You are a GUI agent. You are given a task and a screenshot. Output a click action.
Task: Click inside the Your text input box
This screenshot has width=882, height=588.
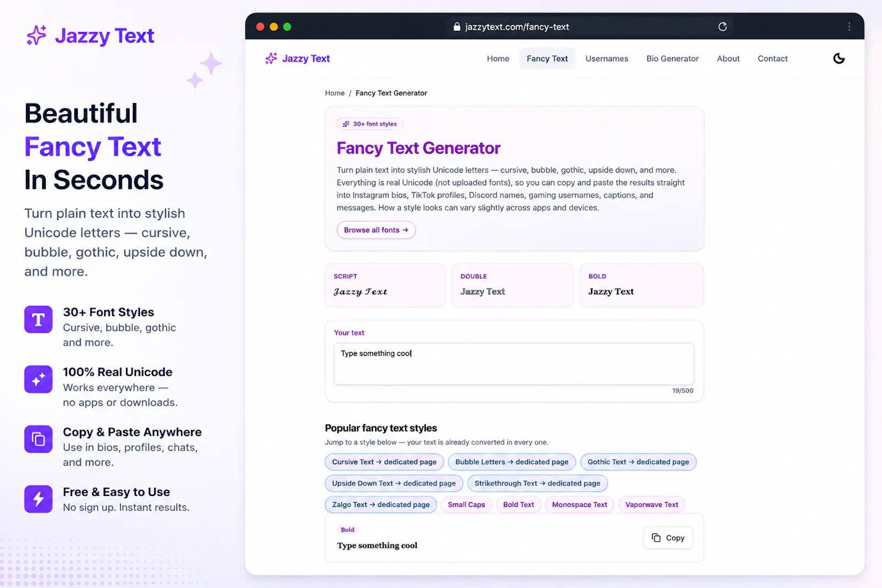[514, 364]
